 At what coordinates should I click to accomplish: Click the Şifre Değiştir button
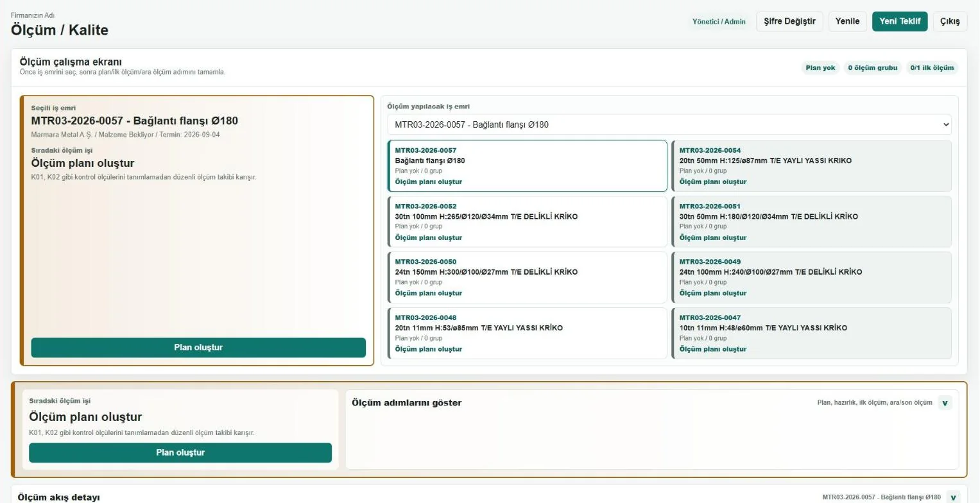tap(789, 21)
